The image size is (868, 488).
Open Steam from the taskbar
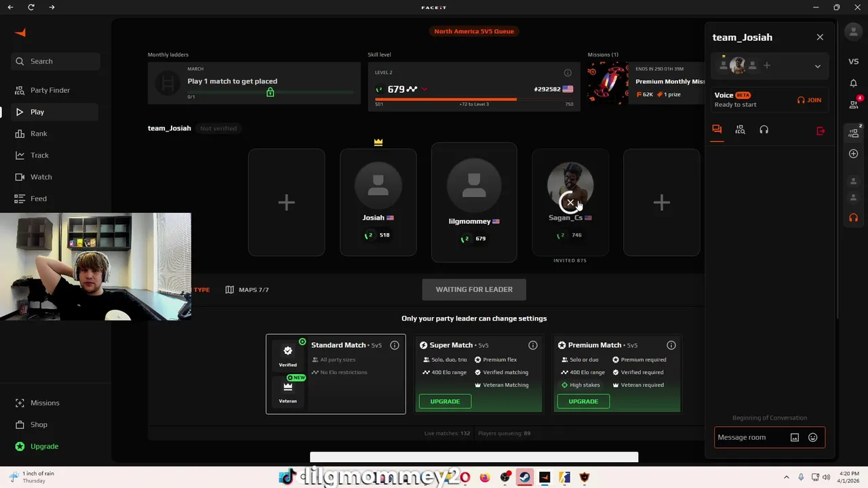click(x=525, y=477)
